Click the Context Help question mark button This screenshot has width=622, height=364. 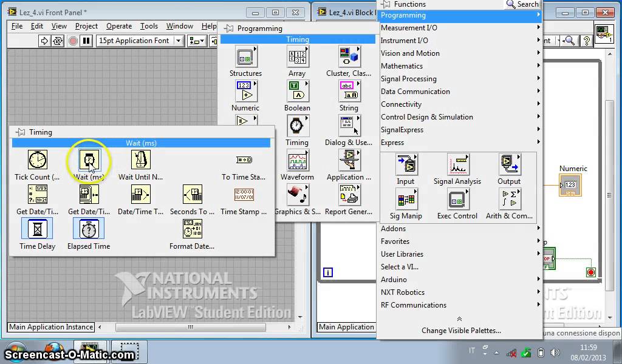tap(586, 41)
